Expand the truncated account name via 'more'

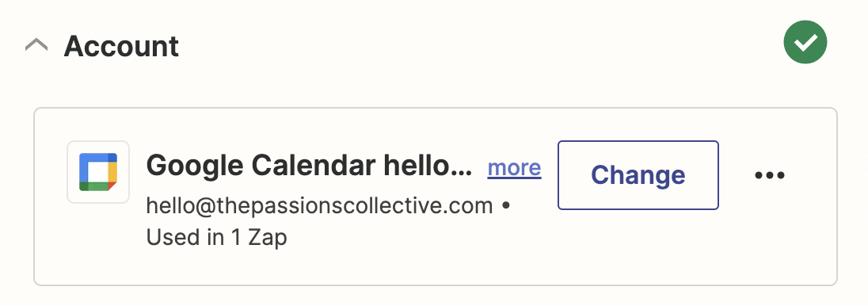coord(514,167)
